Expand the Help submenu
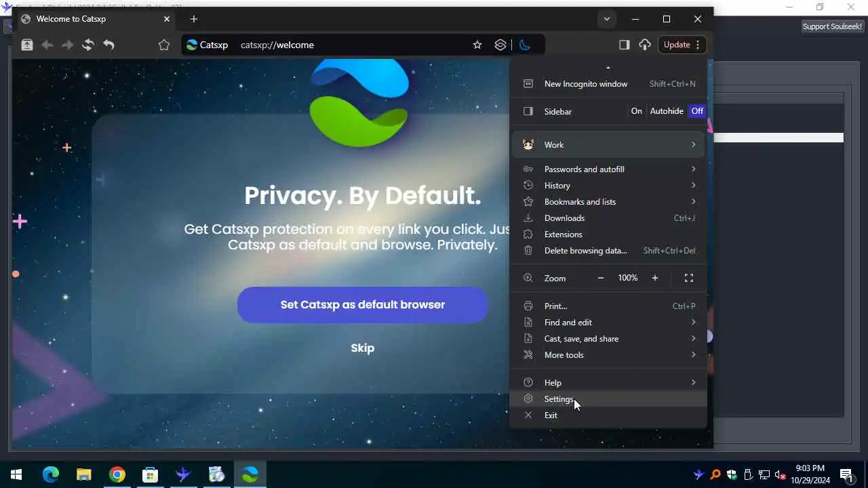 [608, 383]
